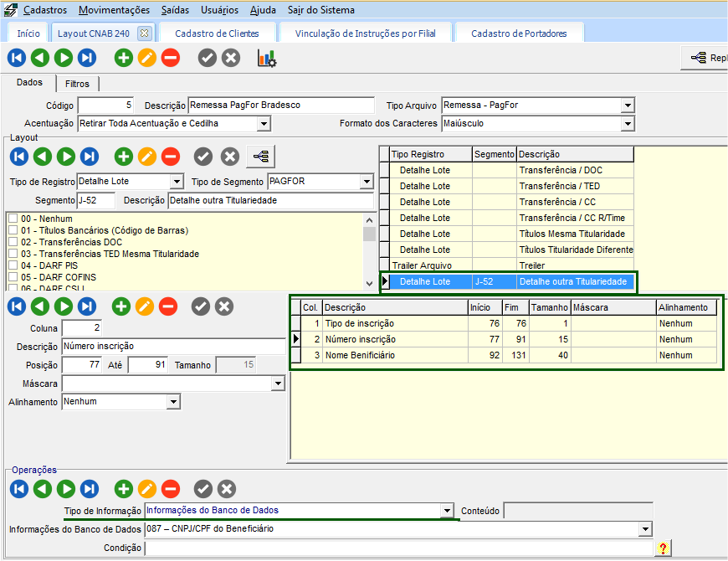Click the confirm checkmark in column toolbar
The width and height of the screenshot is (728, 561).
click(x=201, y=306)
